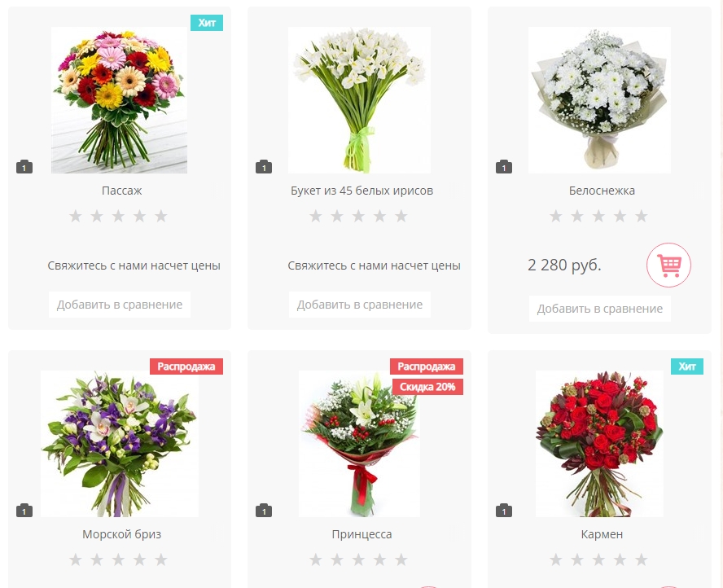Open photo count icon on white irises card

(x=264, y=166)
